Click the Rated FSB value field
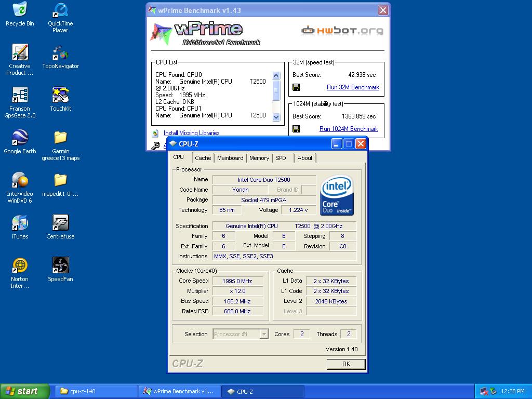 pos(237,311)
